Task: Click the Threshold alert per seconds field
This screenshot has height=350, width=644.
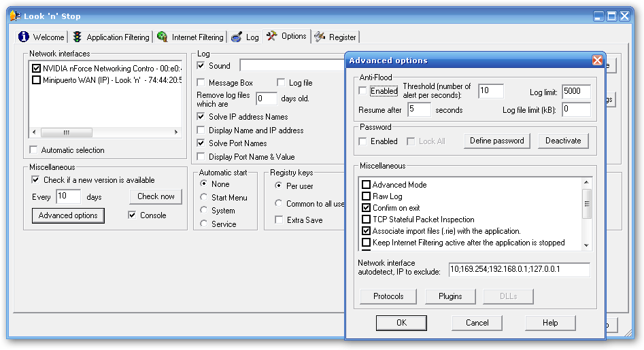Action: [x=491, y=90]
